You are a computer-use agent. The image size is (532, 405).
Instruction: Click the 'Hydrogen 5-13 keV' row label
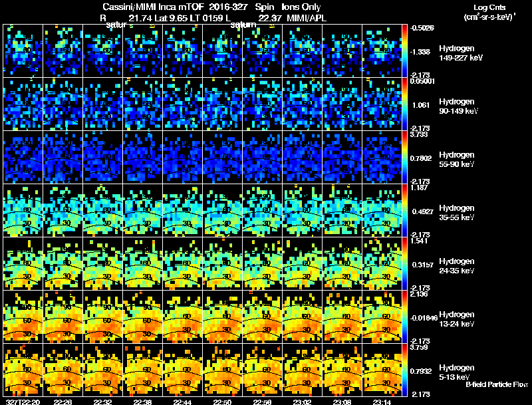(457, 372)
